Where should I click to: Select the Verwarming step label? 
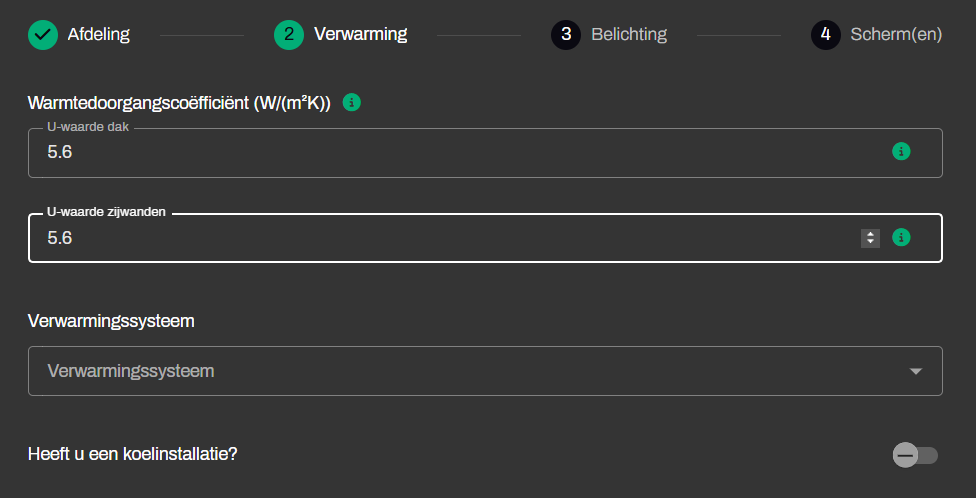[360, 35]
